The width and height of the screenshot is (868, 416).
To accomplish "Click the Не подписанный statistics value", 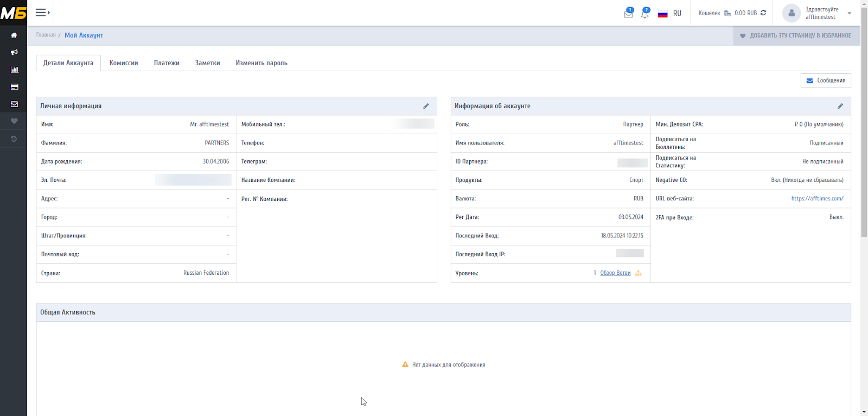I will coord(822,162).
